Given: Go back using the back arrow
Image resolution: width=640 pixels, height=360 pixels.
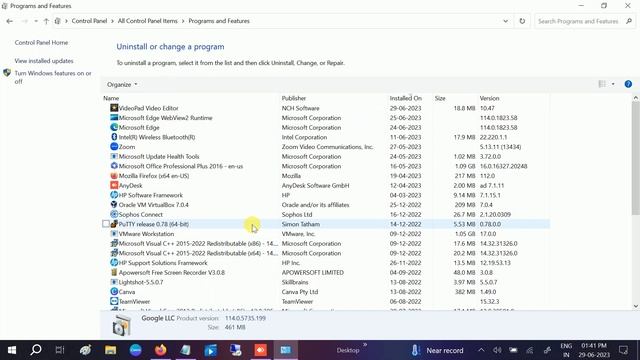Looking at the screenshot, I should coord(10,21).
